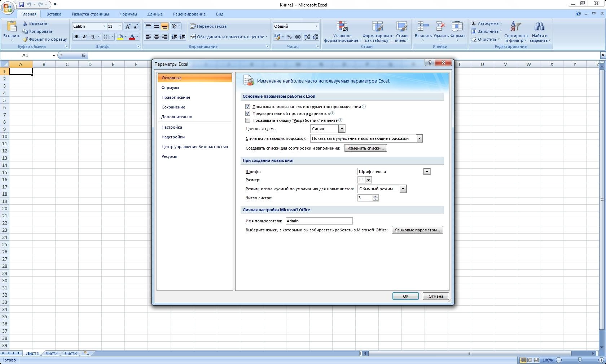606x364 pixels.
Task: Increase decimal places
Action: (307, 37)
